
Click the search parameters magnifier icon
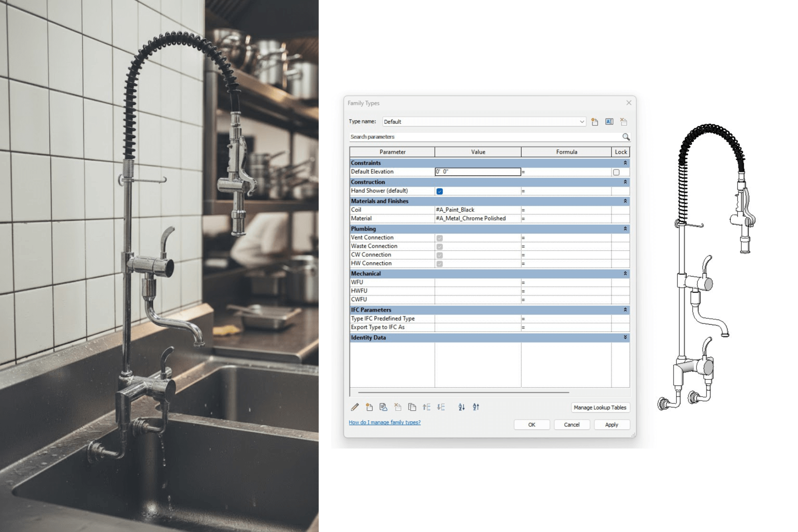pos(625,137)
